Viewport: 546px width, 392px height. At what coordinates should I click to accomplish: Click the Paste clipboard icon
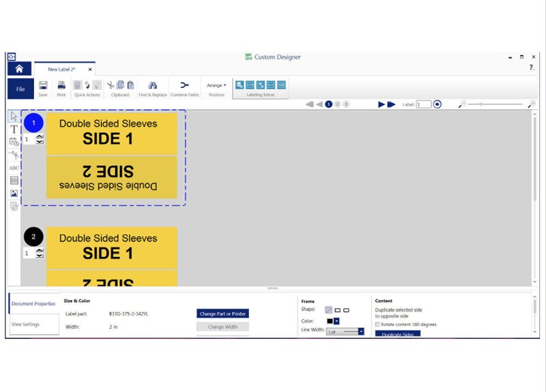[130, 85]
